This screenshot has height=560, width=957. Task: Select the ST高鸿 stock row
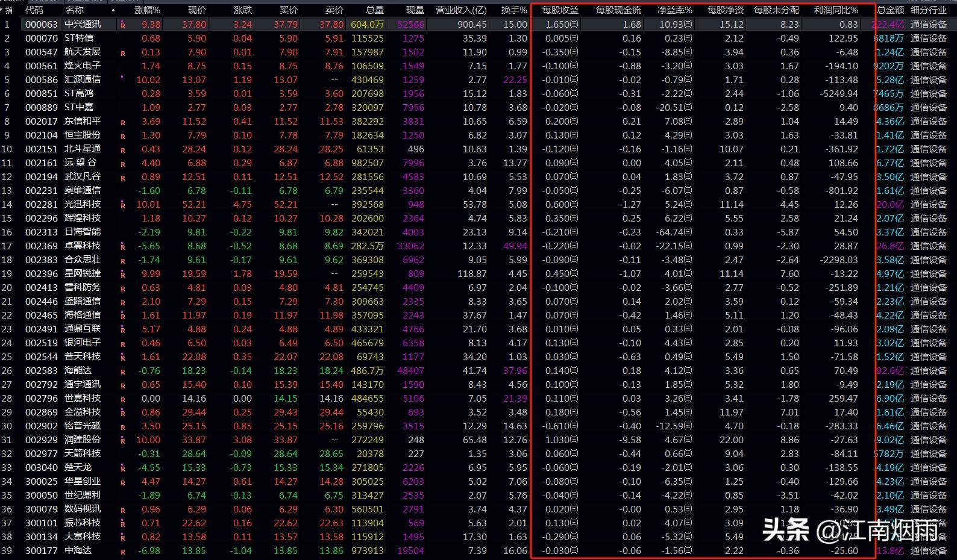point(479,93)
